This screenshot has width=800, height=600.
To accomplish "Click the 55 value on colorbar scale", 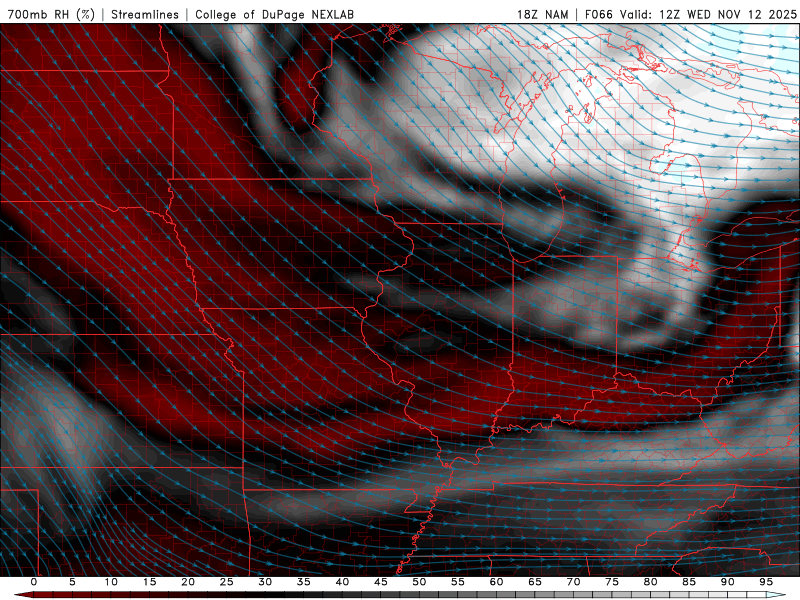I will click(458, 582).
